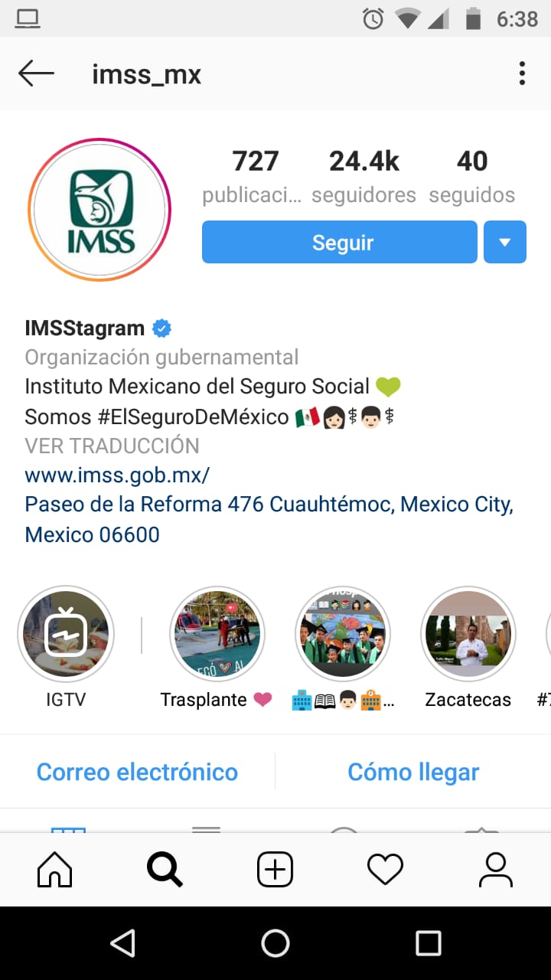Viewport: 551px width, 980px height.
Task: Tap the Android recent apps square
Action: (x=428, y=943)
